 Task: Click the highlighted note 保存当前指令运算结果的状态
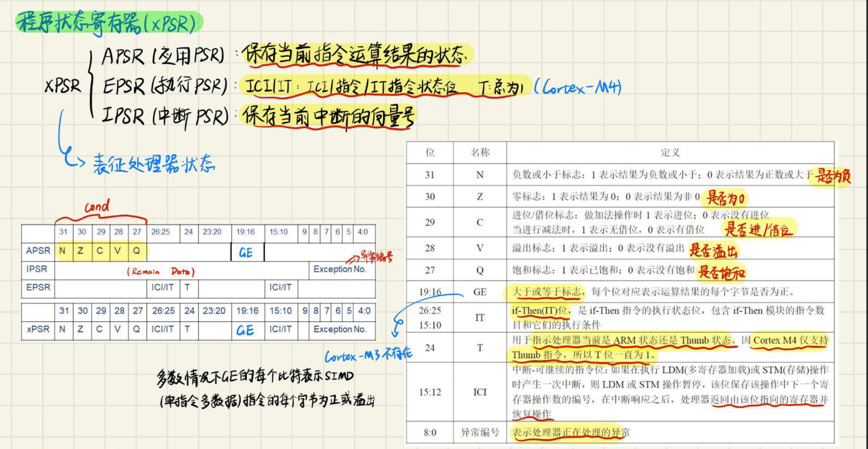[356, 54]
